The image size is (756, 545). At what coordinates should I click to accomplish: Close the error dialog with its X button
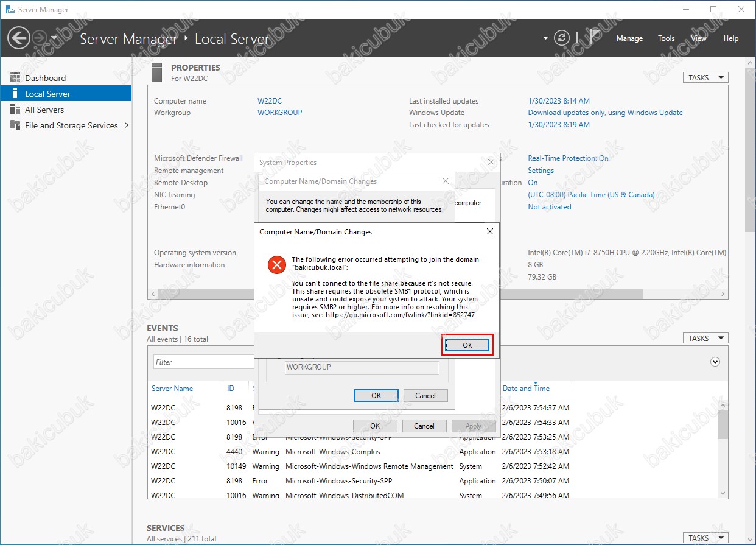(490, 231)
